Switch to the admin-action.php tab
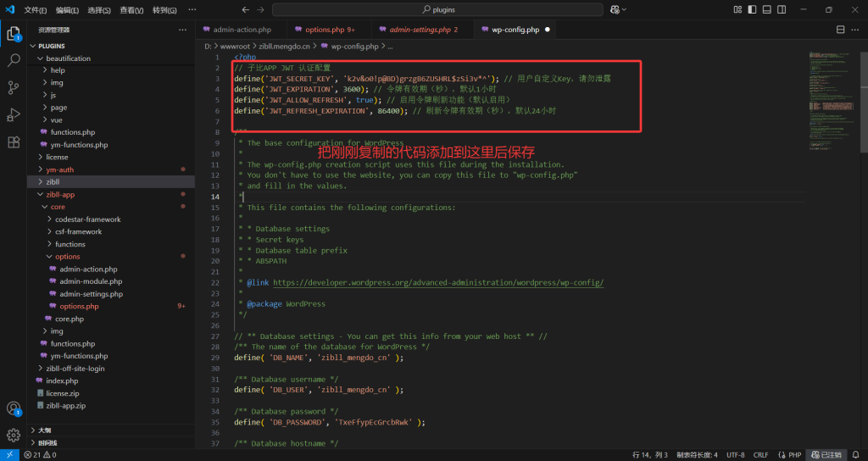Viewport: 868px width, 461px height. 242,30
